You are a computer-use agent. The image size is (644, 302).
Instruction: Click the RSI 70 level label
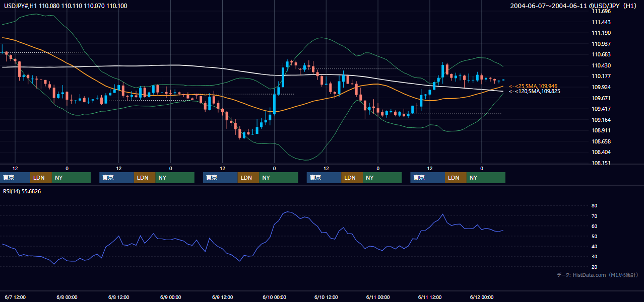pyautogui.click(x=594, y=216)
